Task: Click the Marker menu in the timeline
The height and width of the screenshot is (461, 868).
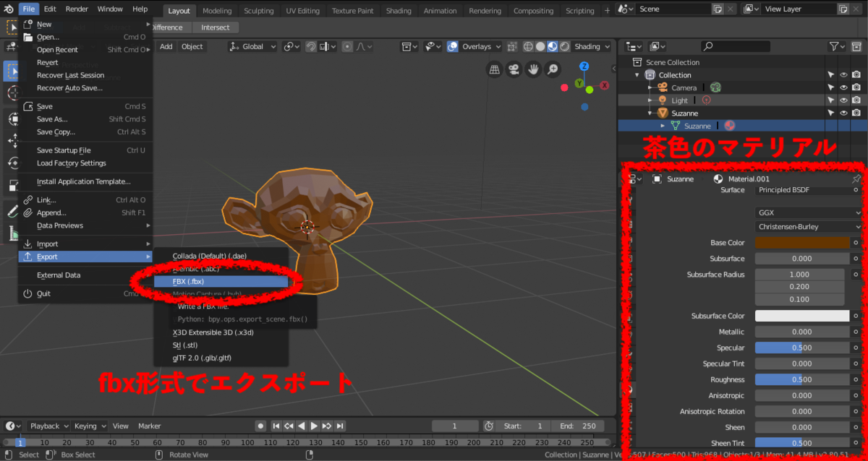Action: [149, 426]
